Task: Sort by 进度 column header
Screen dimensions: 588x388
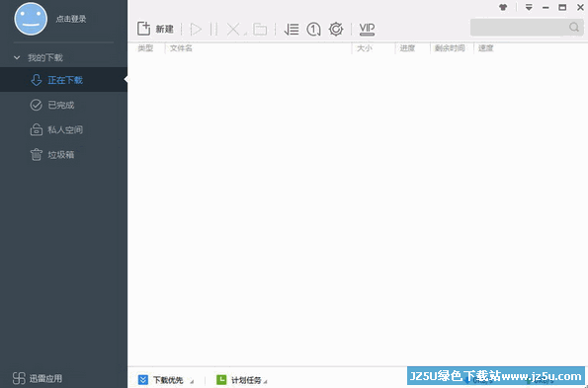Action: pos(407,48)
